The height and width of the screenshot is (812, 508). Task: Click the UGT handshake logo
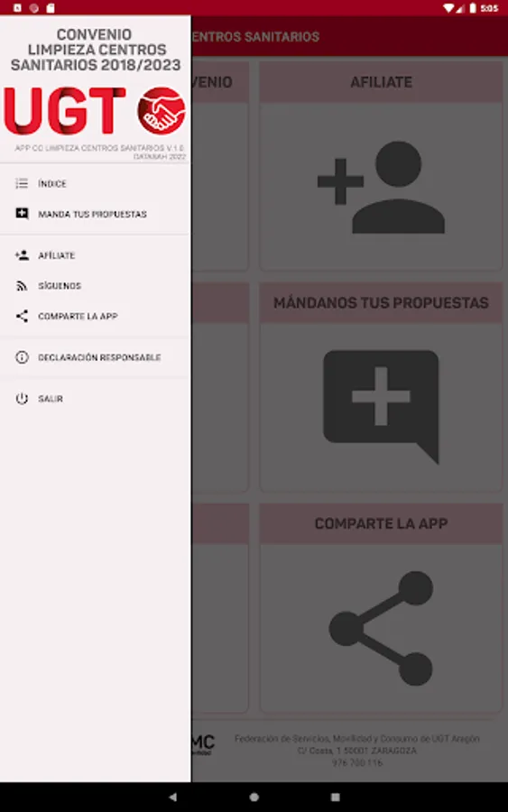pyautogui.click(x=161, y=110)
